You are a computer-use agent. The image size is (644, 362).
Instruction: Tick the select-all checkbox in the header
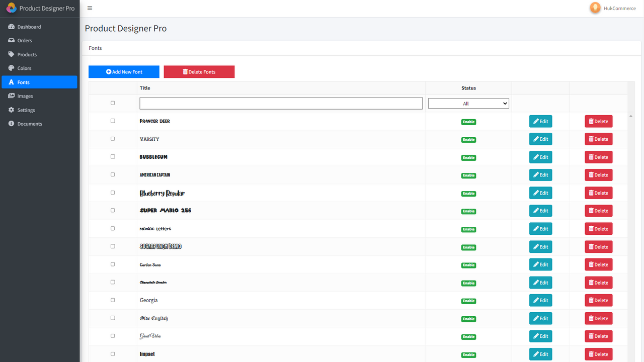point(113,103)
